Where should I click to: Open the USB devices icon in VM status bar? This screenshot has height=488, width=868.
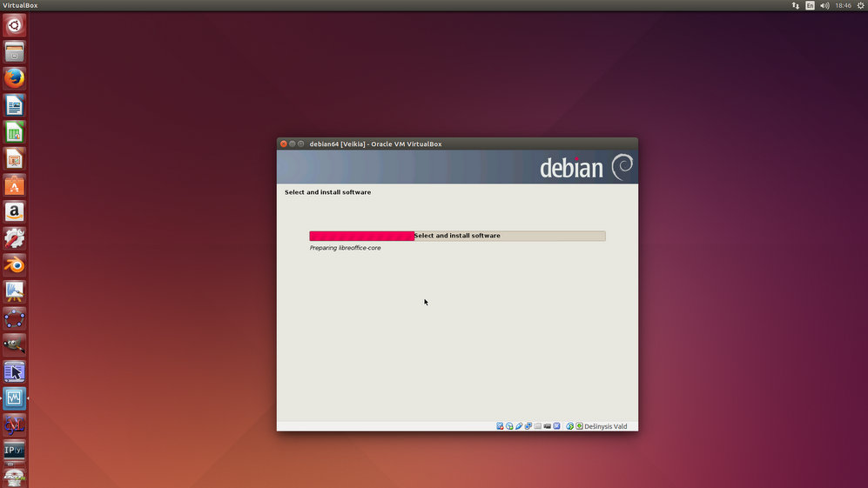point(519,426)
